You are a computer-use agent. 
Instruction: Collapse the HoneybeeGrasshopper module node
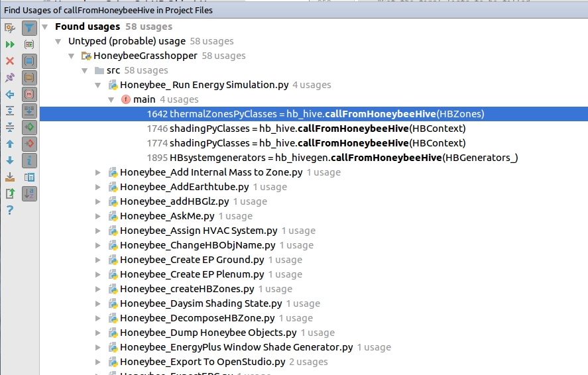click(x=72, y=56)
